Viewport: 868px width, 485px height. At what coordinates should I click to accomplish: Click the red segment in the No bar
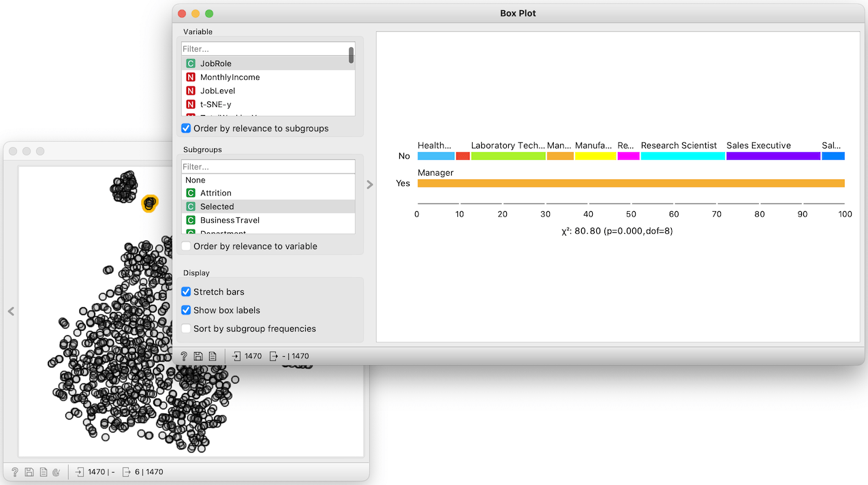coord(463,156)
